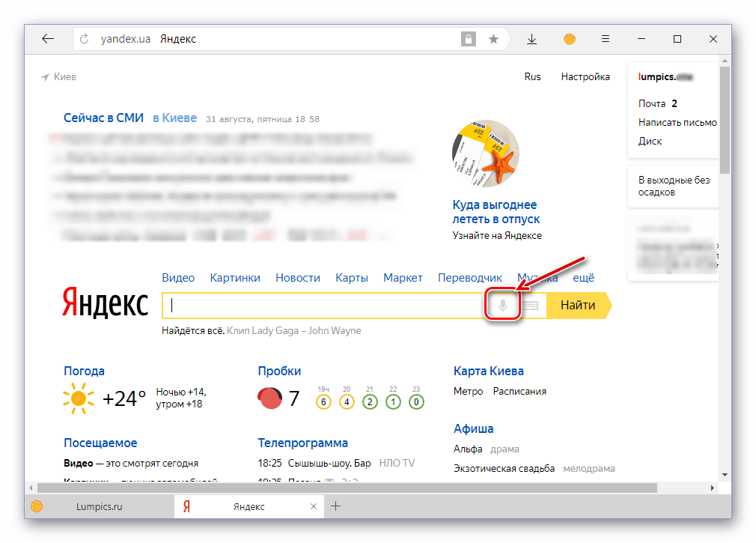Click the scroll down arrow
The image size is (756, 543).
click(725, 475)
